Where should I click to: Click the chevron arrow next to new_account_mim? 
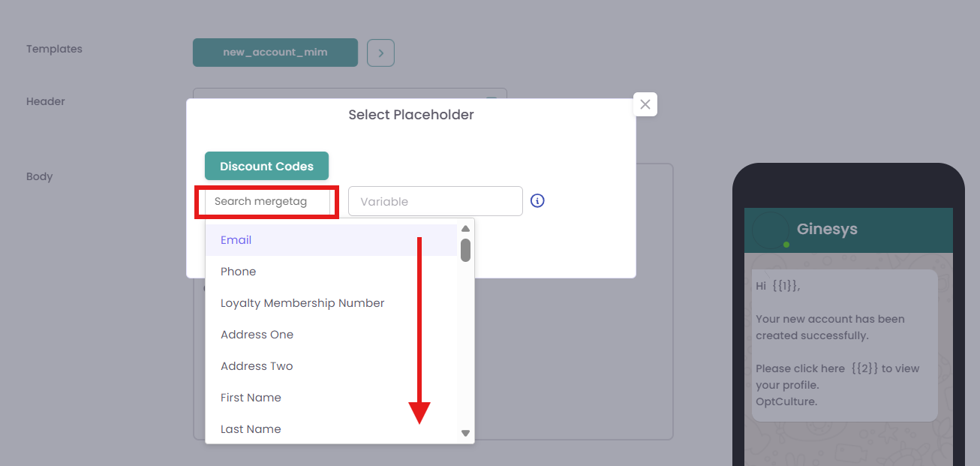pos(380,53)
